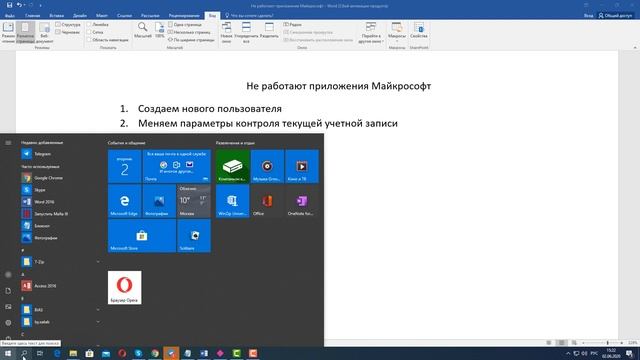Image resolution: width=640 pixels, height=360 pixels.
Task: Open File Explorer from the taskbar
Action: [x=73, y=353]
